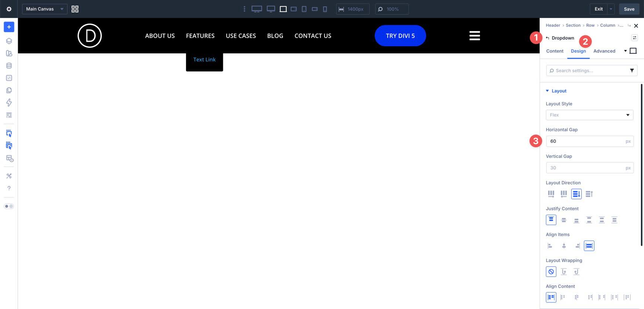Select the phone landscape view
644x309 pixels.
click(x=315, y=9)
